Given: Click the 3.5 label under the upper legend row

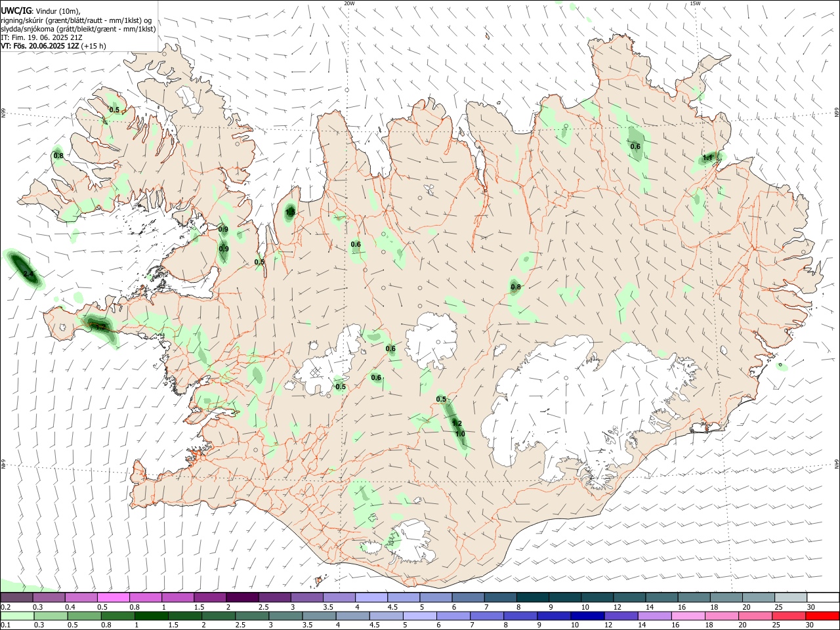Looking at the screenshot, I should pyautogui.click(x=328, y=607).
